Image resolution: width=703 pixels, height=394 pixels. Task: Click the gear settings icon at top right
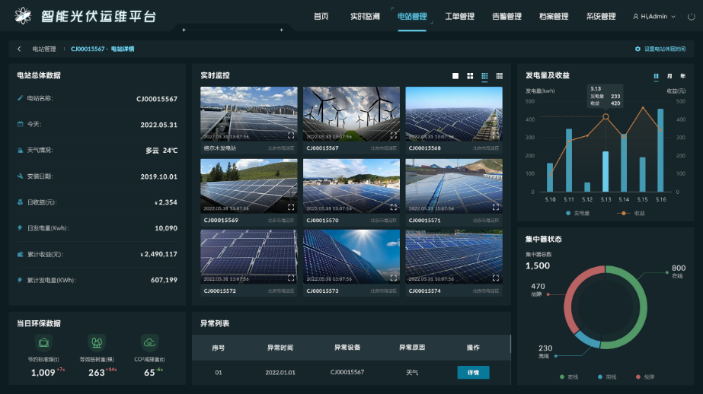pyautogui.click(x=638, y=49)
